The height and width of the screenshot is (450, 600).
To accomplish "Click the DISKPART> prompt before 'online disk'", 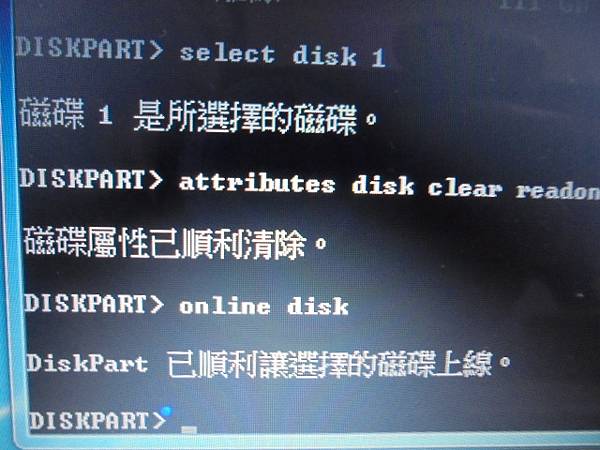I will [94, 303].
